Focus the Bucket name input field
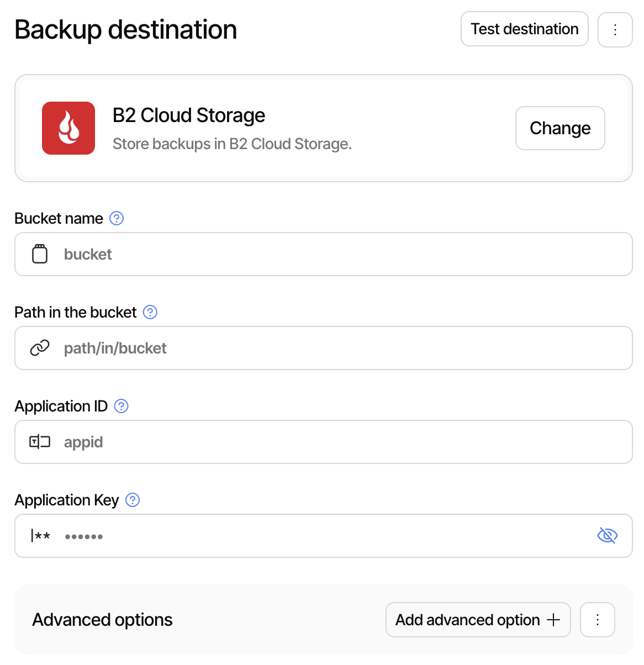This screenshot has width=644, height=665. coord(324,254)
